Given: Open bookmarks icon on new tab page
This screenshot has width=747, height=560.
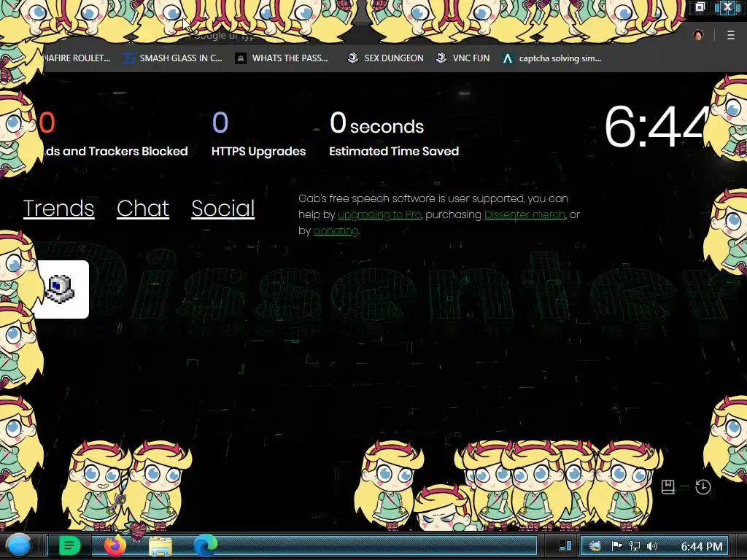Looking at the screenshot, I should pos(668,486).
